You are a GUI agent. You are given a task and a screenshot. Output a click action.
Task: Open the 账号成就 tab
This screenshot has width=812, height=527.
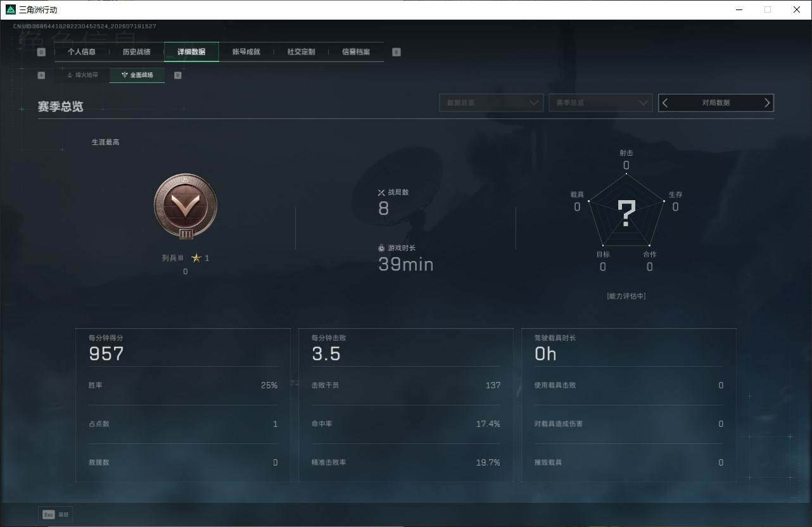pyautogui.click(x=246, y=52)
